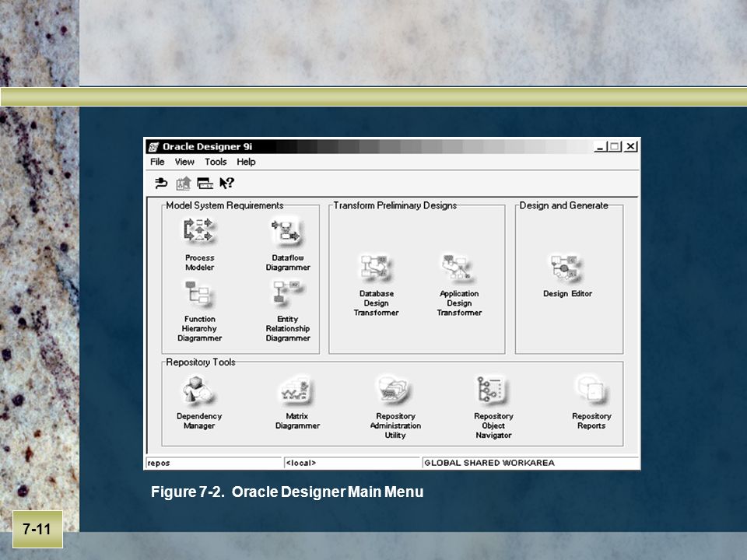Image resolution: width=747 pixels, height=560 pixels.
Task: Click the first toolbar icon with arrow
Action: (x=162, y=184)
